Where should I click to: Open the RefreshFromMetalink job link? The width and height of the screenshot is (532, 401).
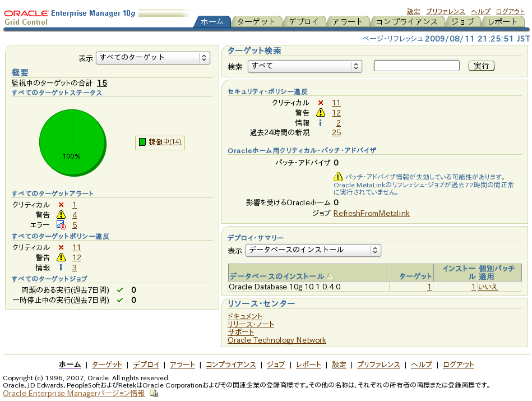(372, 213)
